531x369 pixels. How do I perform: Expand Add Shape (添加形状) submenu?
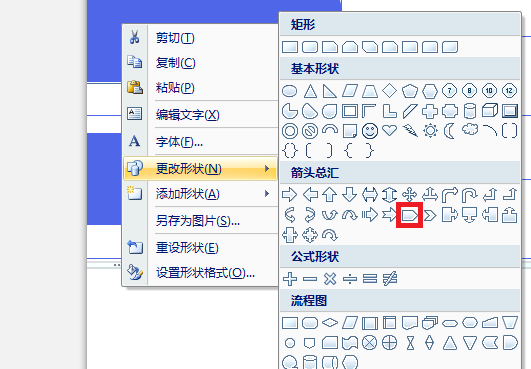(x=200, y=194)
